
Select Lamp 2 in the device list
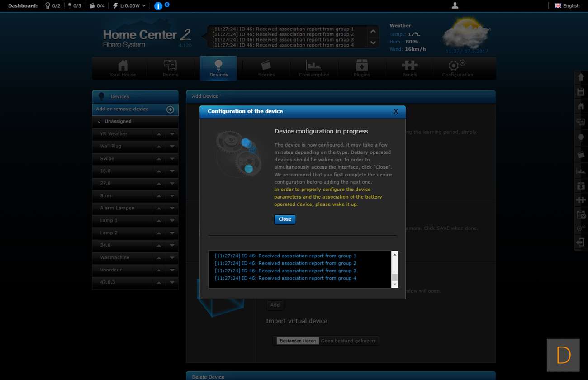click(109, 233)
